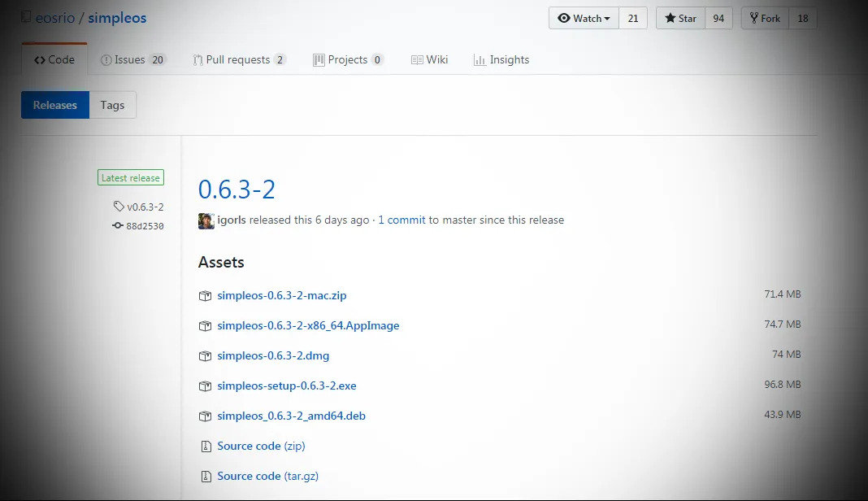Screen dimensions: 868x501
Task: Click archive icon beside Source code (tar.gz)
Action: 206,476
